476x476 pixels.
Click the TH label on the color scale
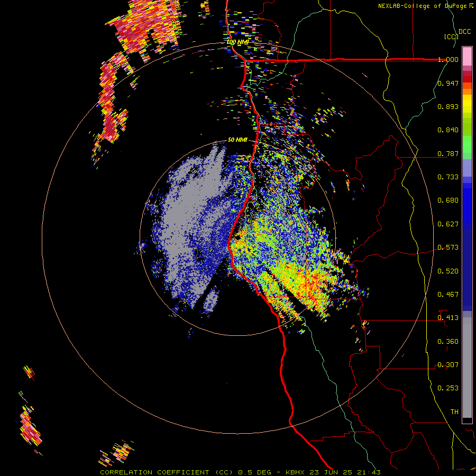pyautogui.click(x=454, y=412)
